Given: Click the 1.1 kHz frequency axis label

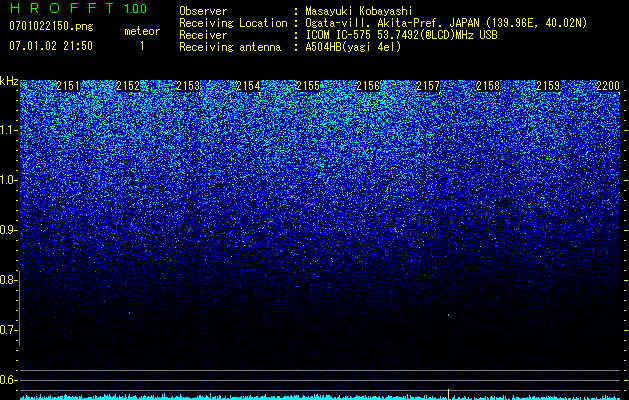Looking at the screenshot, I should click(8, 130).
